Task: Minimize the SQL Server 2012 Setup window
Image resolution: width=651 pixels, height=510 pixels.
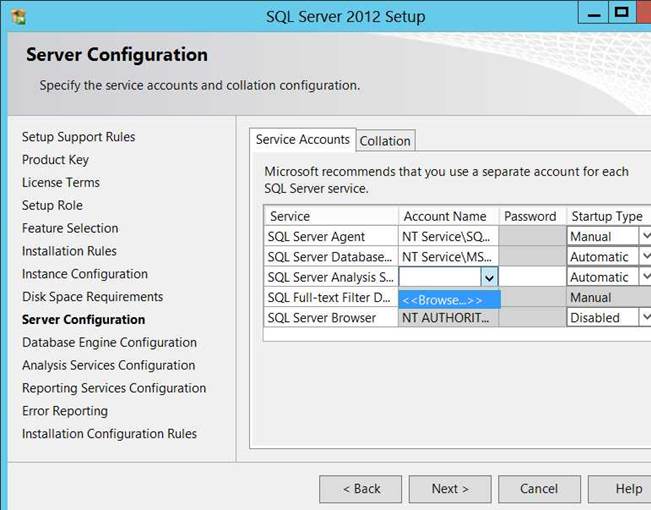Action: tap(594, 12)
